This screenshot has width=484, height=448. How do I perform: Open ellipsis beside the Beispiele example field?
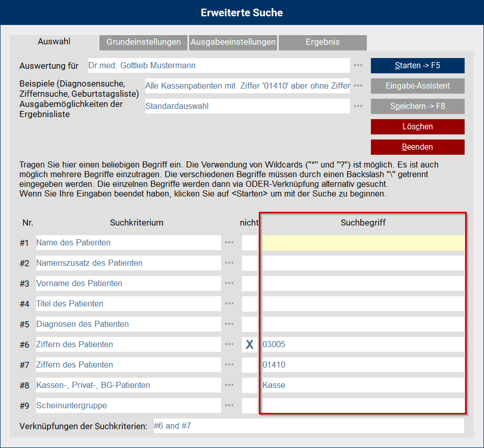tap(358, 86)
